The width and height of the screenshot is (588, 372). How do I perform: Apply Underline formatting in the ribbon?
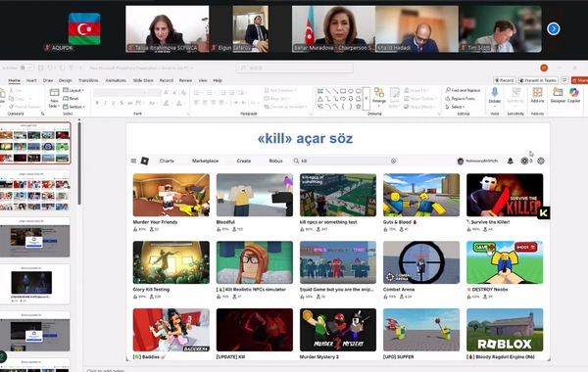pos(114,103)
